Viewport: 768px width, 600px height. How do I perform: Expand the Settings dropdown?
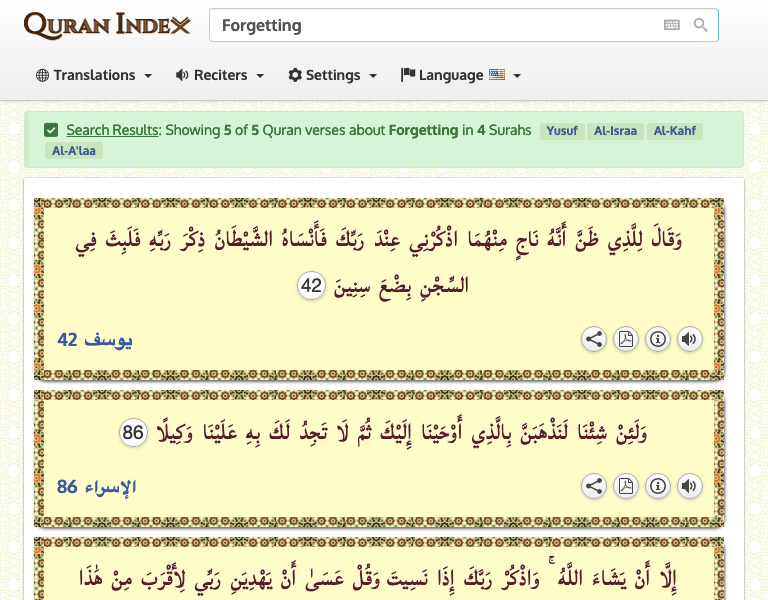pos(333,75)
